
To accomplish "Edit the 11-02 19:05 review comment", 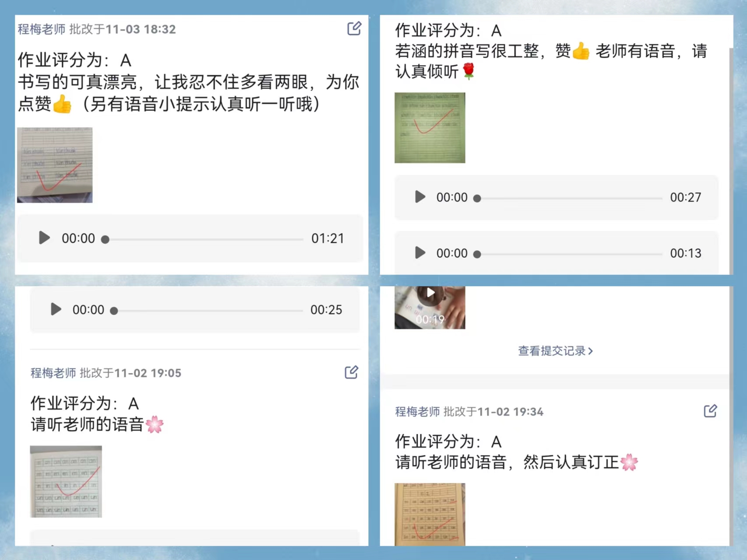I will 351,372.
